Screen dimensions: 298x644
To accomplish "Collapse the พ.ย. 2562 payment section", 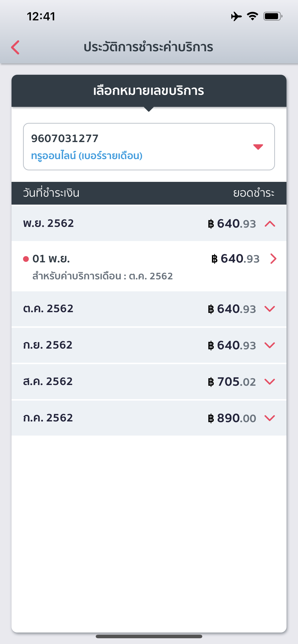I will [270, 224].
